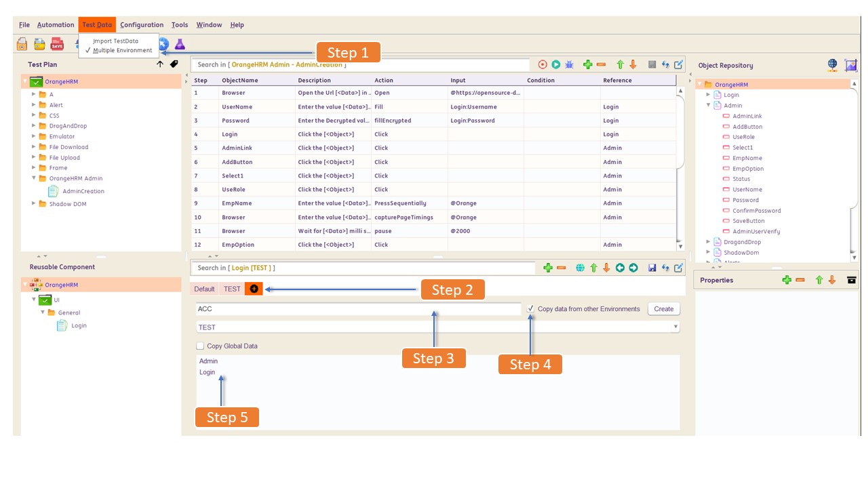Click the left circle arrow in test data toolbar
The height and width of the screenshot is (488, 868).
coord(620,268)
